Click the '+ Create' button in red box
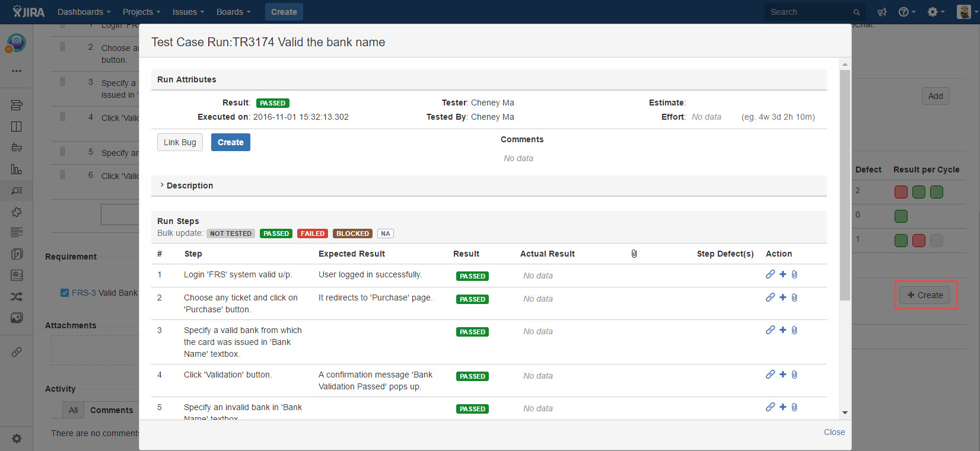Viewport: 980px width, 451px height. [x=925, y=295]
